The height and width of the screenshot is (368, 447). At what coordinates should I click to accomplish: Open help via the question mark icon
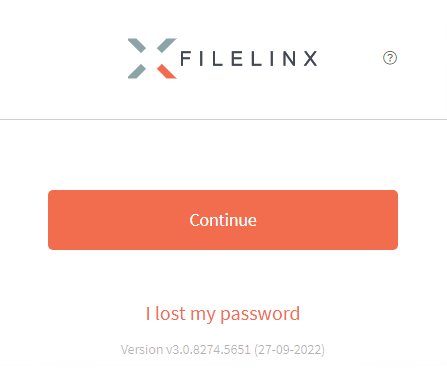click(x=390, y=58)
